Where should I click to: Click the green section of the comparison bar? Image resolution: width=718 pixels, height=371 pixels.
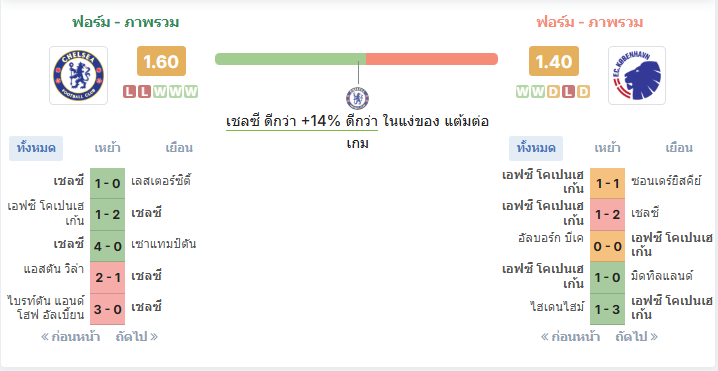point(290,59)
